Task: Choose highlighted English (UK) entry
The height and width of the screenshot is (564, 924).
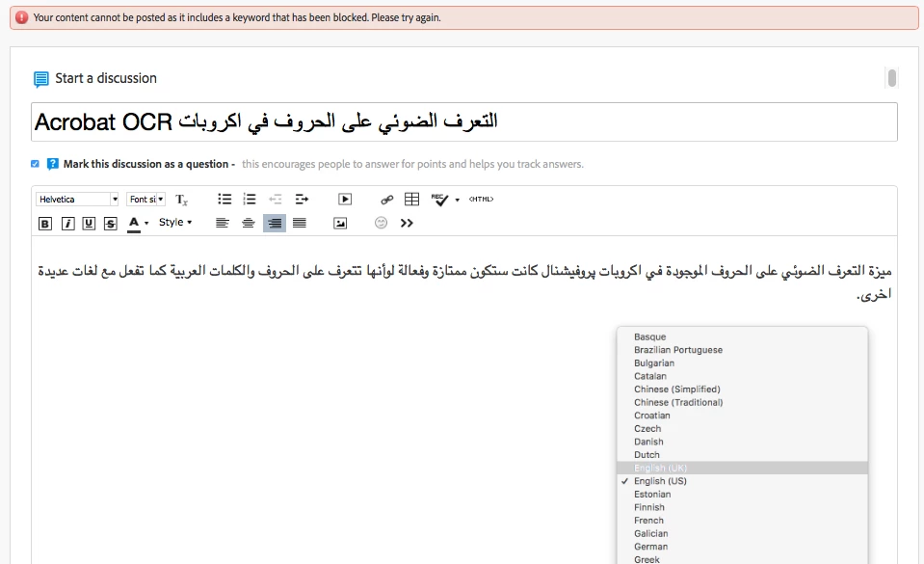Action: pyautogui.click(x=742, y=468)
